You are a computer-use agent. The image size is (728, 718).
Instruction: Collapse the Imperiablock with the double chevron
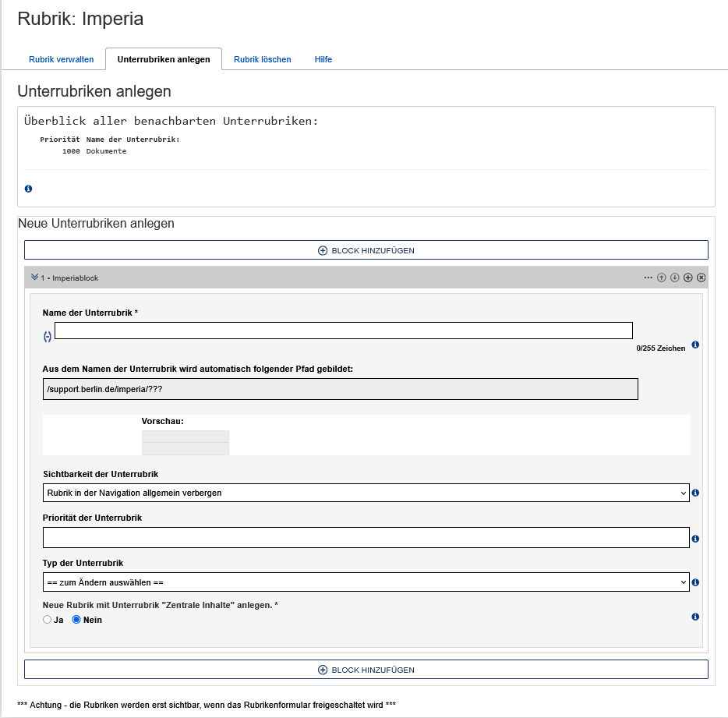point(34,278)
